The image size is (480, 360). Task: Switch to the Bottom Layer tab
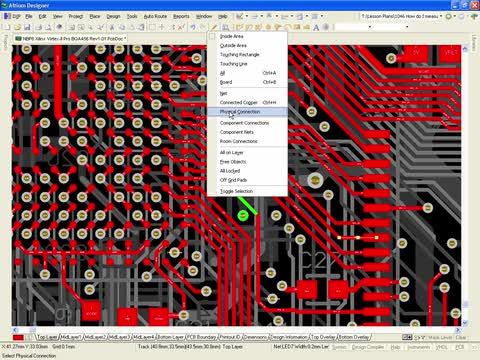tap(170, 337)
